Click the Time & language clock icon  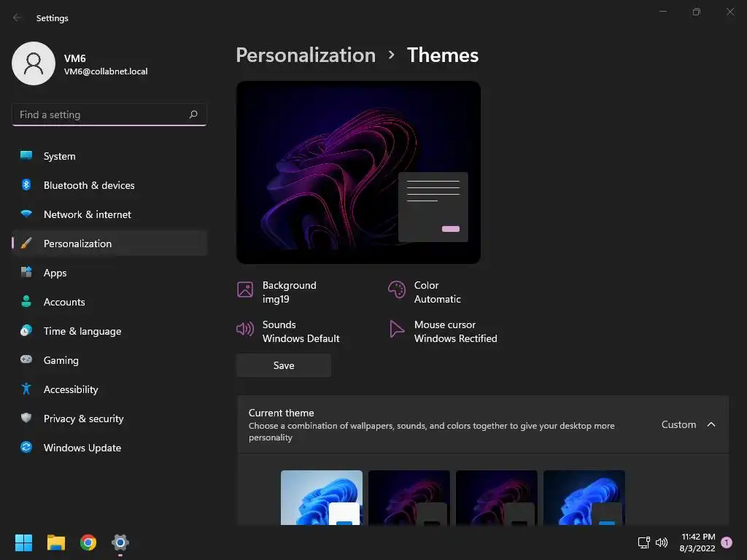pos(26,330)
